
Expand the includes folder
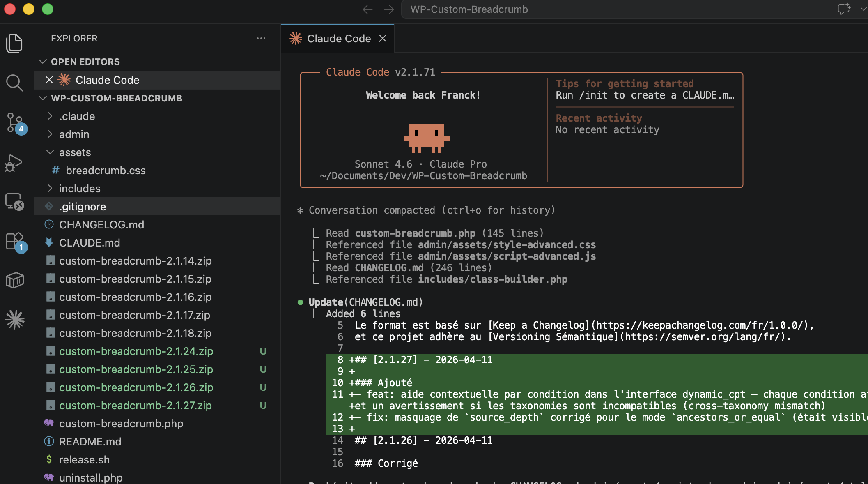click(x=50, y=188)
